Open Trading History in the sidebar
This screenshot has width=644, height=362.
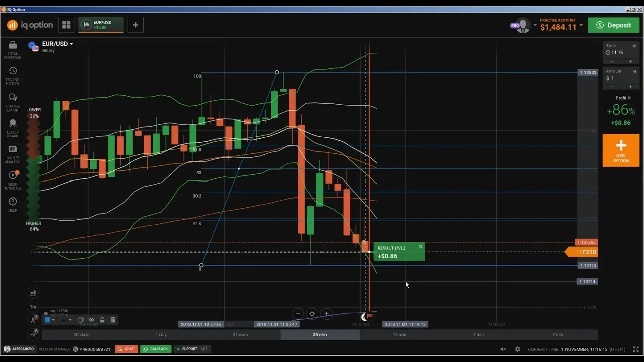[13, 76]
